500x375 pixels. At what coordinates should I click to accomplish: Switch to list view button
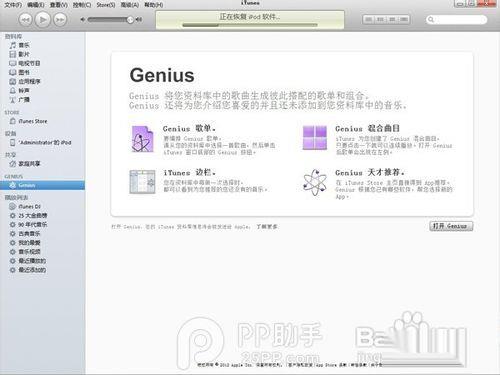tap(369, 19)
